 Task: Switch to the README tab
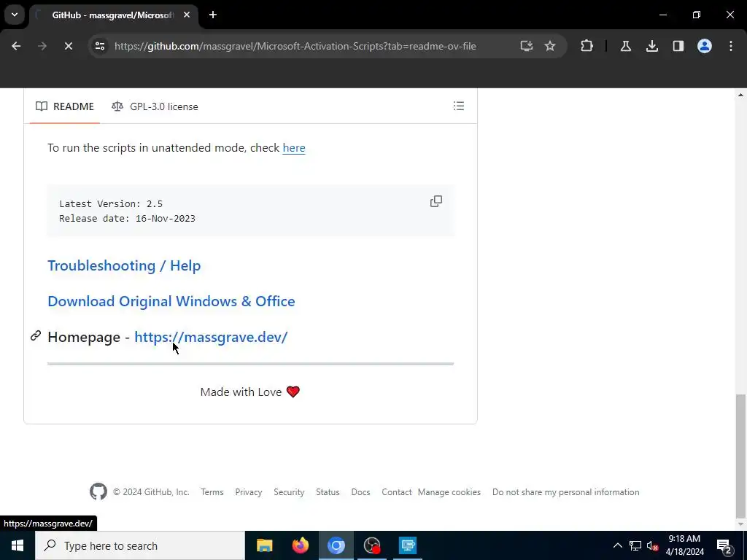click(x=65, y=106)
